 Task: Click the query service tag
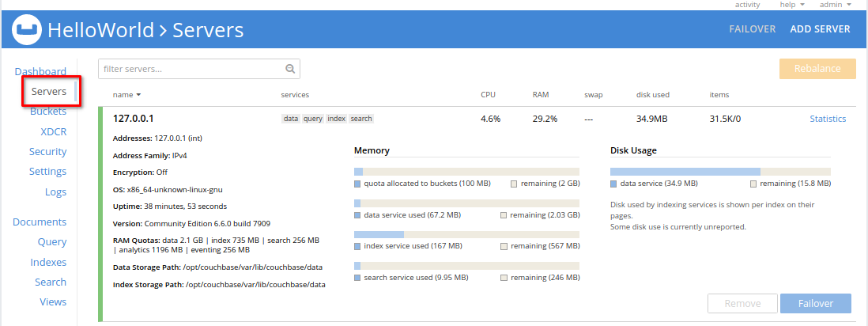click(x=313, y=119)
